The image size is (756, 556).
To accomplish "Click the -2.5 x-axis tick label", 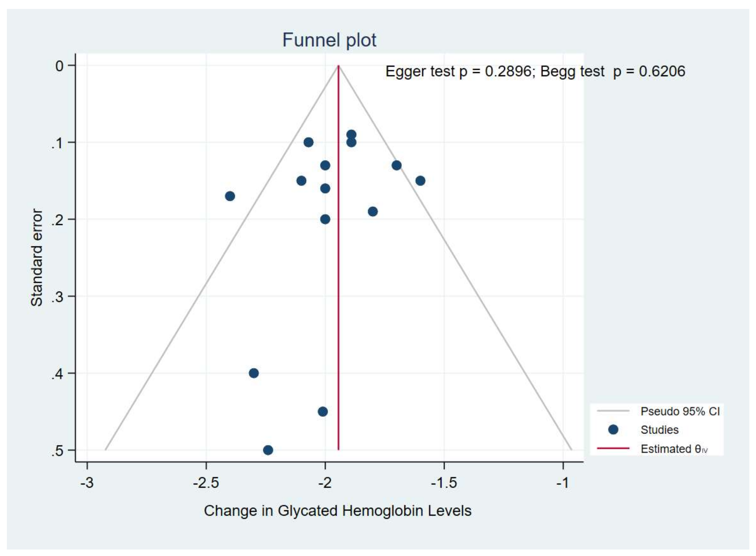I will (x=206, y=483).
